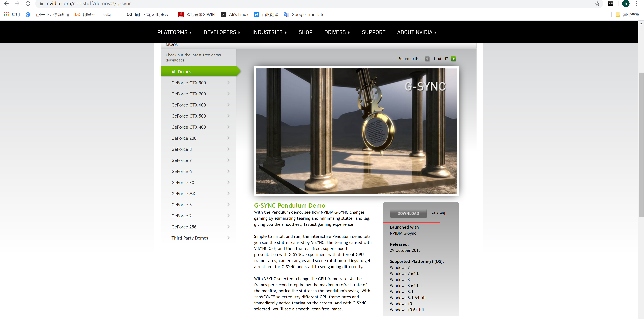The width and height of the screenshot is (644, 319).
Task: Open the PLATFORMS menu
Action: (x=174, y=32)
